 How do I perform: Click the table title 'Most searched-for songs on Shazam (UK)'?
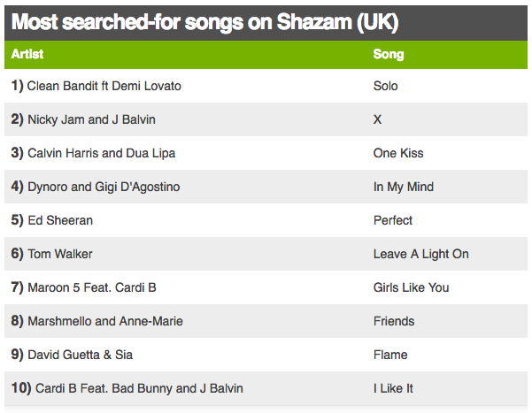(x=205, y=22)
